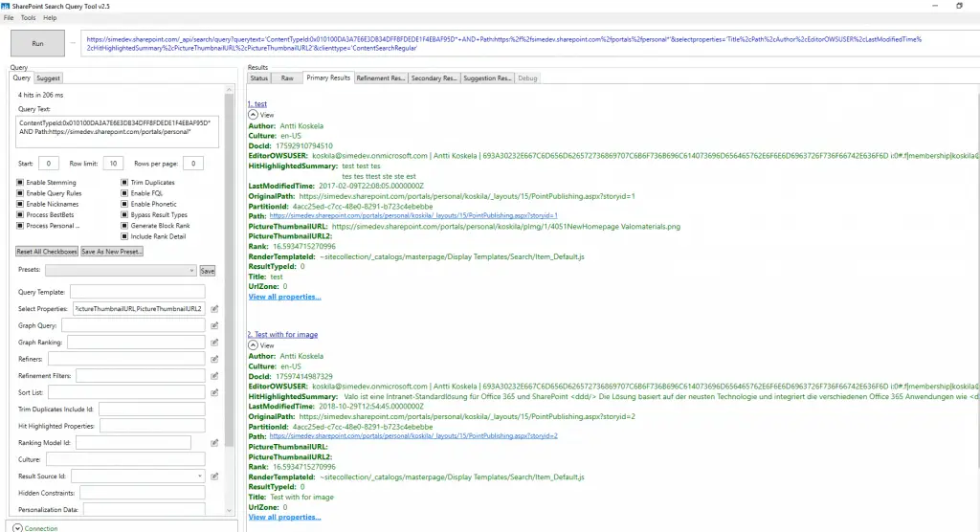Focus the Query Template field
The width and height of the screenshot is (980, 532).
click(138, 292)
